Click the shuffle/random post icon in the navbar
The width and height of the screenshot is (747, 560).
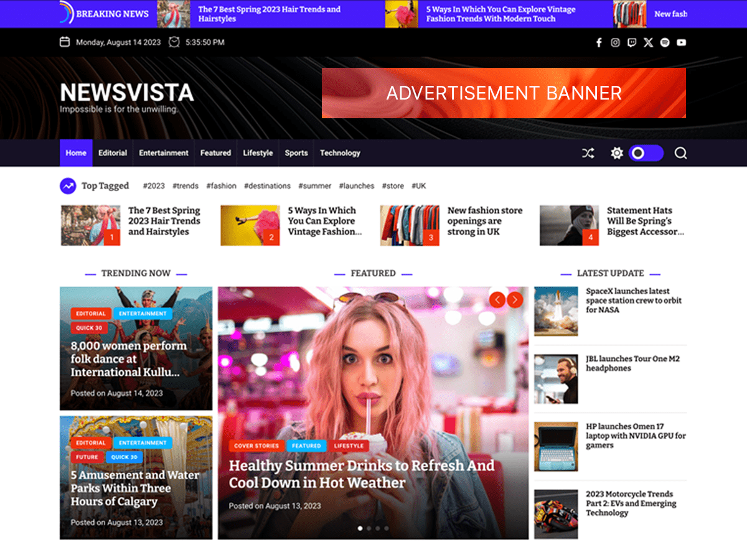click(588, 152)
